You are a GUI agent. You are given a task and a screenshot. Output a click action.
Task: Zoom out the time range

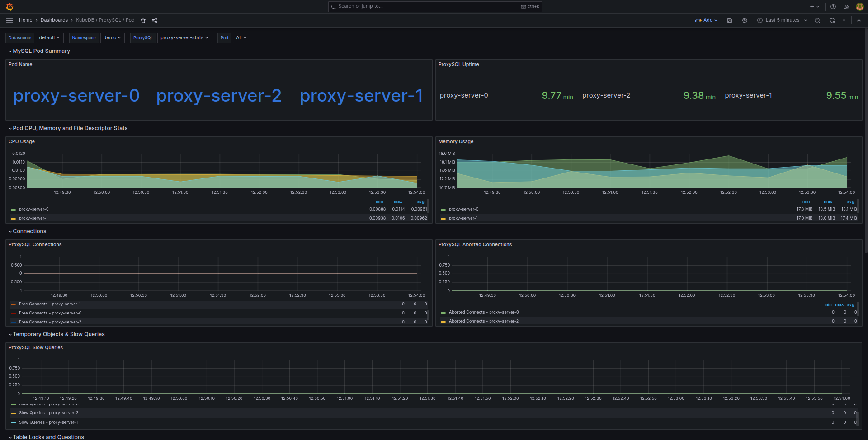(817, 20)
